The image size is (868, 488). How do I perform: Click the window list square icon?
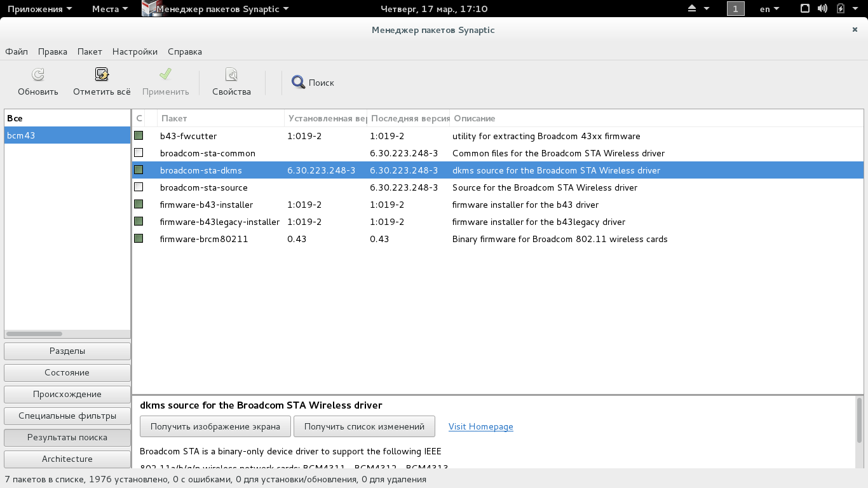805,9
